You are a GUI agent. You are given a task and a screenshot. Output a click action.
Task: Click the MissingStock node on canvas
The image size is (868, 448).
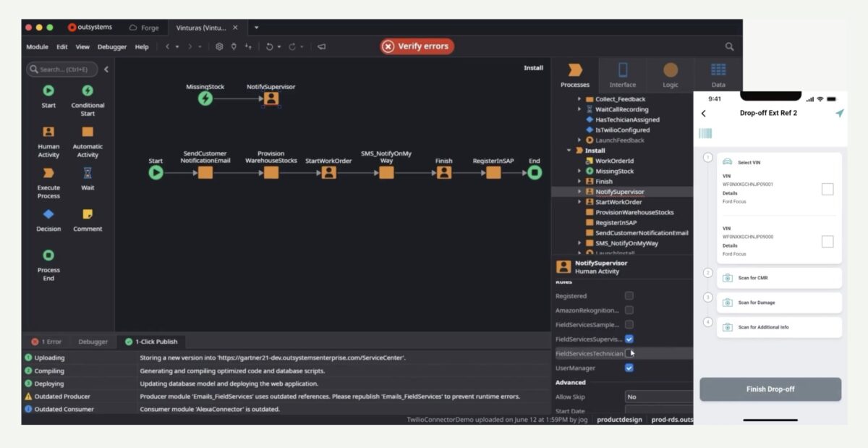[205, 98]
